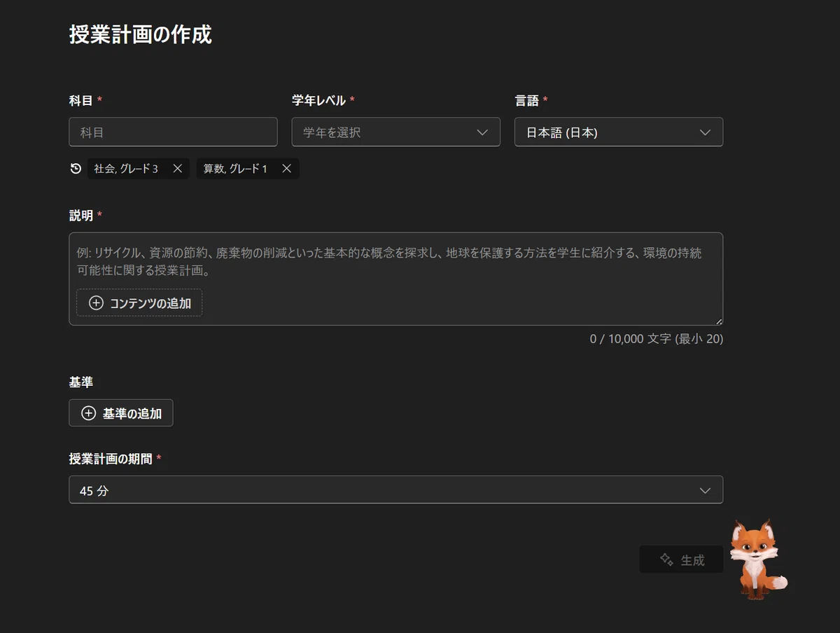Click the resize handle of description box
Image resolution: width=840 pixels, height=633 pixels.
pos(718,321)
